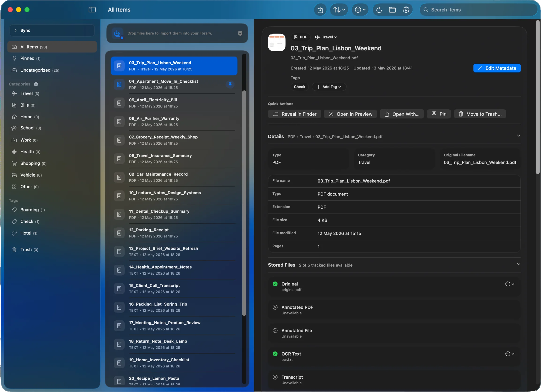Open the Add Tag dropdown
Image resolution: width=541 pixels, height=392 pixels.
pyautogui.click(x=329, y=87)
